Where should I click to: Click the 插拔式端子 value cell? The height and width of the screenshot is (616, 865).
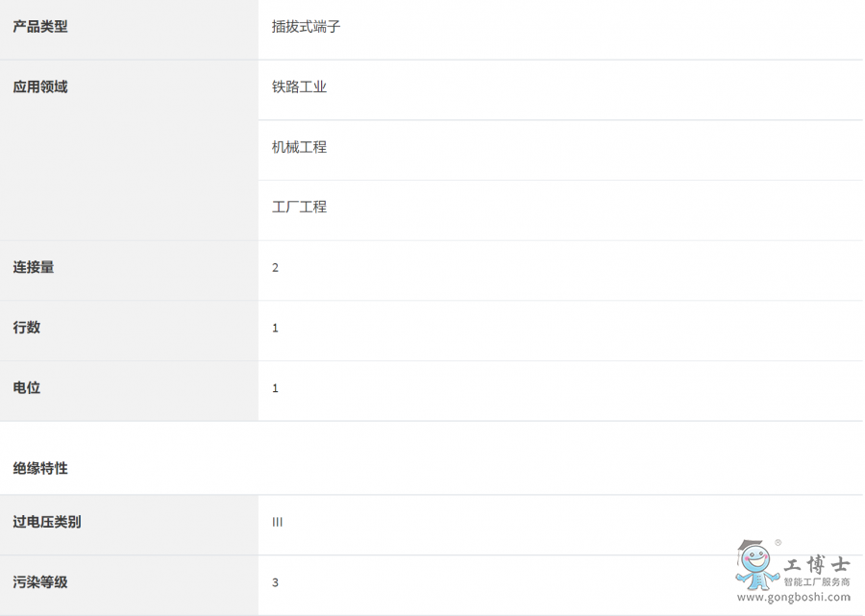pos(307,27)
